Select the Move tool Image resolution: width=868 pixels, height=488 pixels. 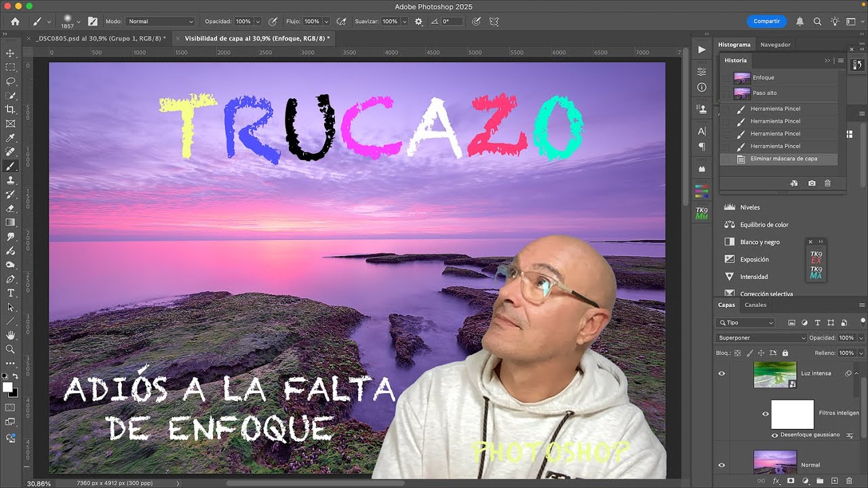pos(10,53)
